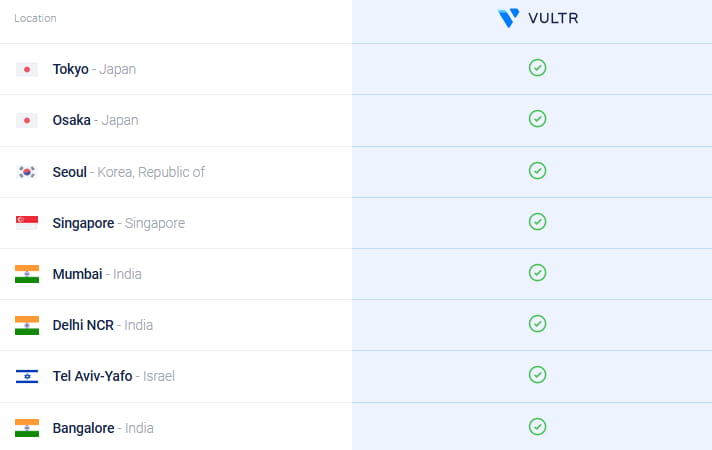Select the Tokyo location name
Viewport: 712px width, 450px height.
coord(71,70)
